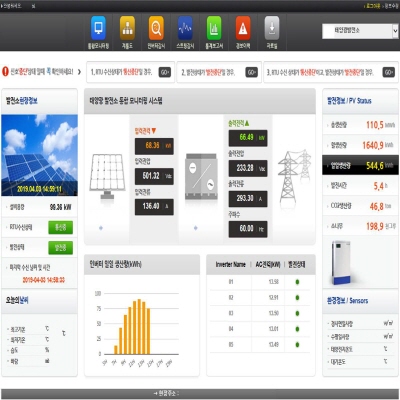
Task: Click GO button for item 1 RTU notice
Action: coord(165,72)
